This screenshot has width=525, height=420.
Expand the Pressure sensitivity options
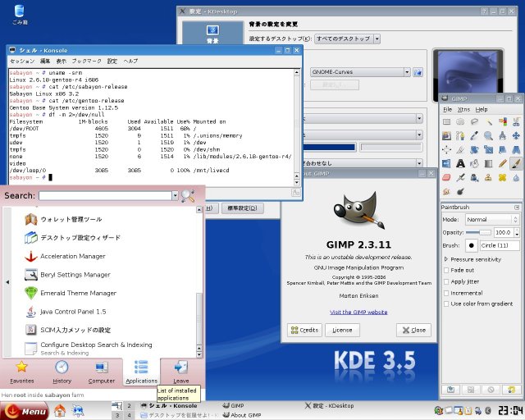point(446,259)
